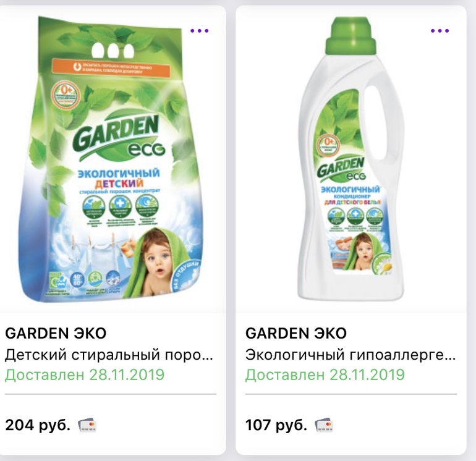Open three-dot menu on conditioner card
This screenshot has width=476, height=461.
click(x=440, y=31)
